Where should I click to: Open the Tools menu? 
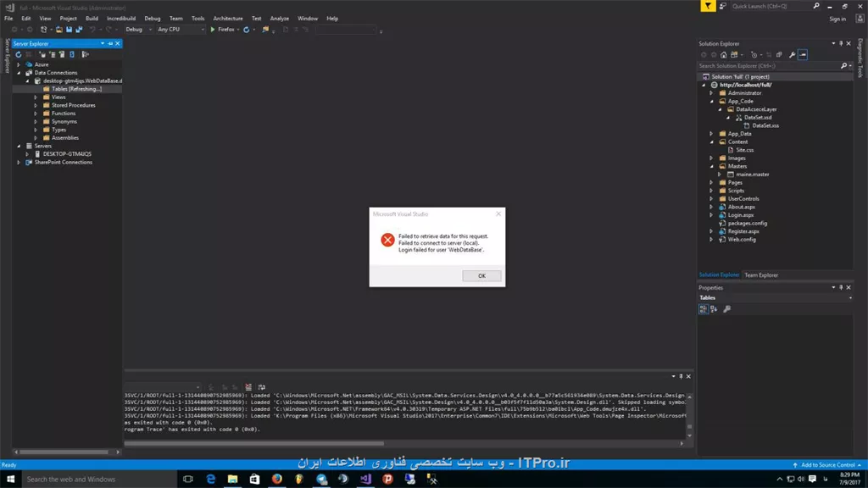[198, 19]
